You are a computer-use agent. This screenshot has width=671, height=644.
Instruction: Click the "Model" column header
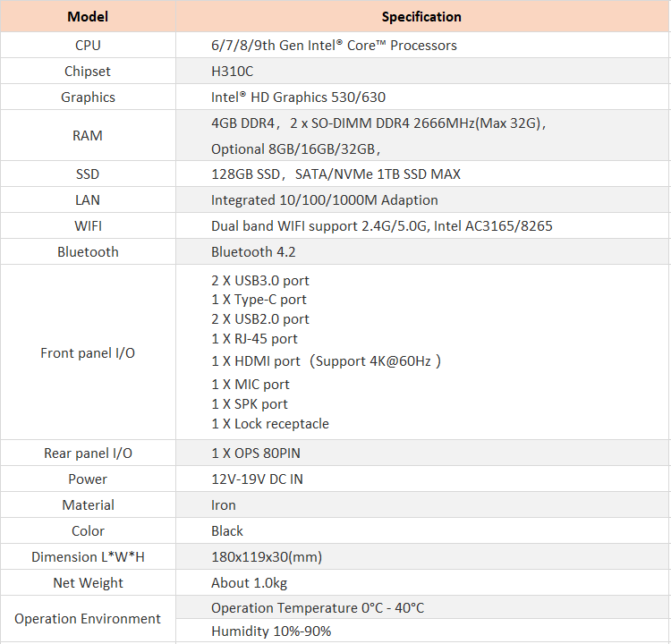coord(88,17)
